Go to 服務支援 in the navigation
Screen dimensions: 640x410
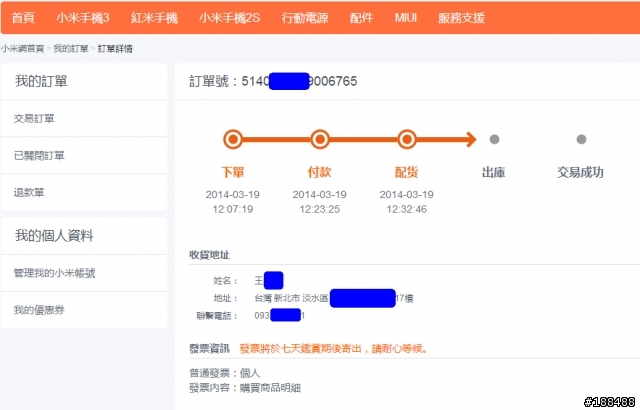tap(461, 18)
